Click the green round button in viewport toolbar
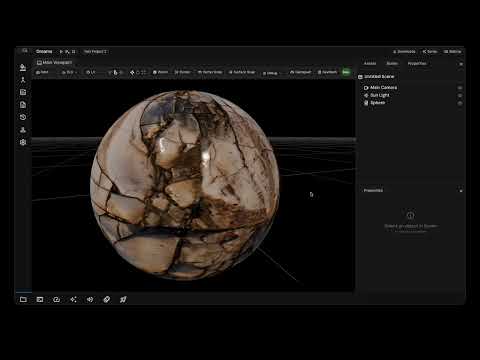The width and height of the screenshot is (480, 360). pyautogui.click(x=346, y=72)
